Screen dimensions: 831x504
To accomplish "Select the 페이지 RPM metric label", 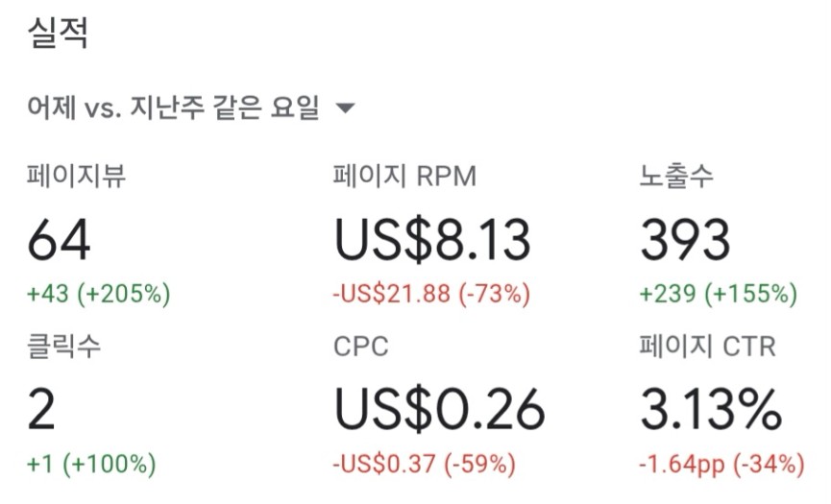I will (x=404, y=176).
